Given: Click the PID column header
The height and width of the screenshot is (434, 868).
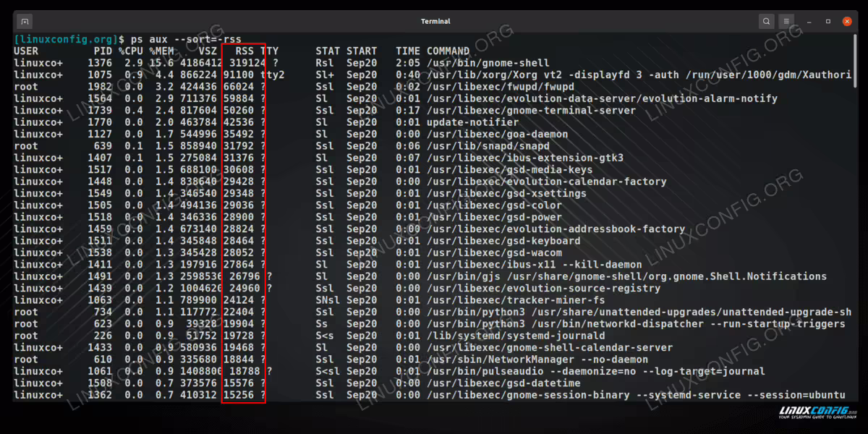Looking at the screenshot, I should point(103,51).
